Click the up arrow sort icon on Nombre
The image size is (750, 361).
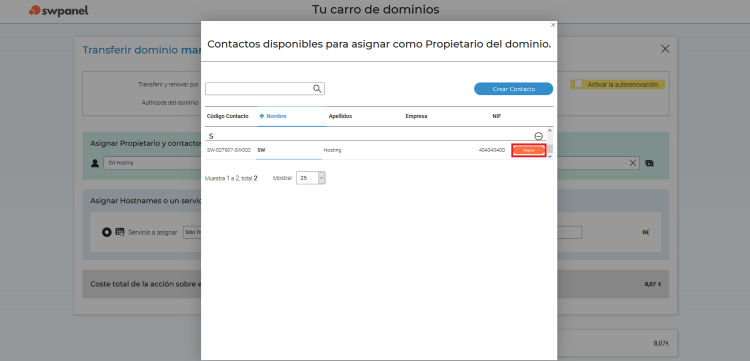tap(262, 116)
